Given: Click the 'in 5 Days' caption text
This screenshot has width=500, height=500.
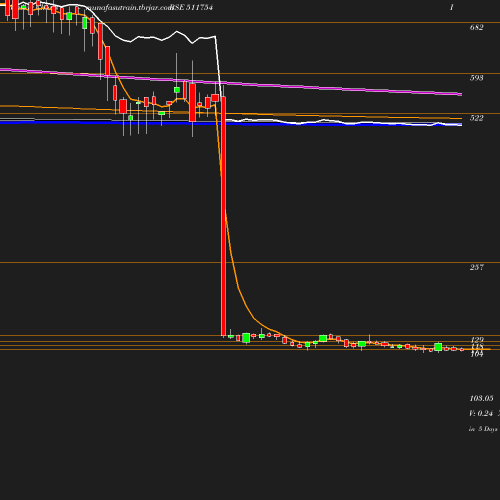Looking at the screenshot, I should (x=483, y=429).
